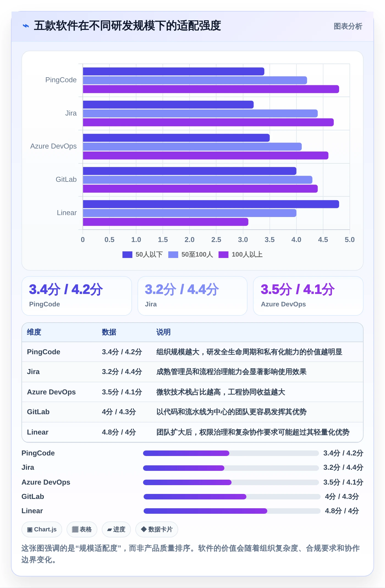Click description 以代码和流水线为中心的团队更容易发挥其优势
The height and width of the screenshot is (588, 385).
pyautogui.click(x=232, y=412)
